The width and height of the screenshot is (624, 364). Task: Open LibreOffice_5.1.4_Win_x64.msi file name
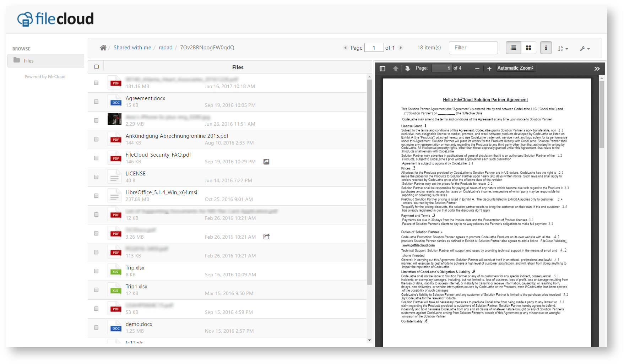[162, 192]
